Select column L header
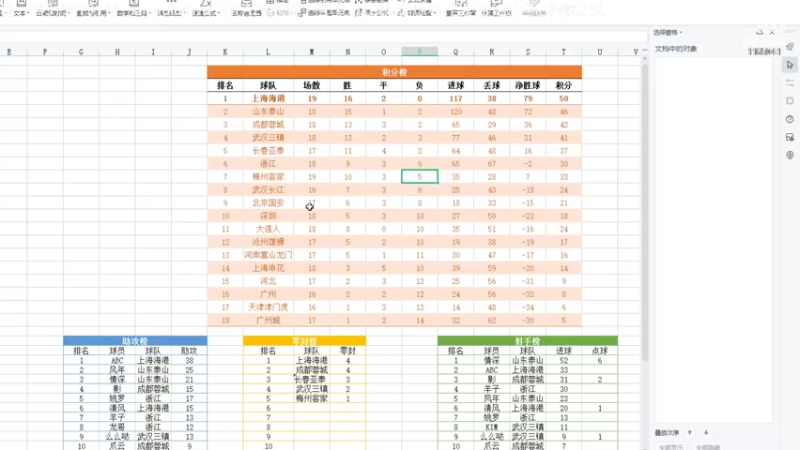 (268, 52)
